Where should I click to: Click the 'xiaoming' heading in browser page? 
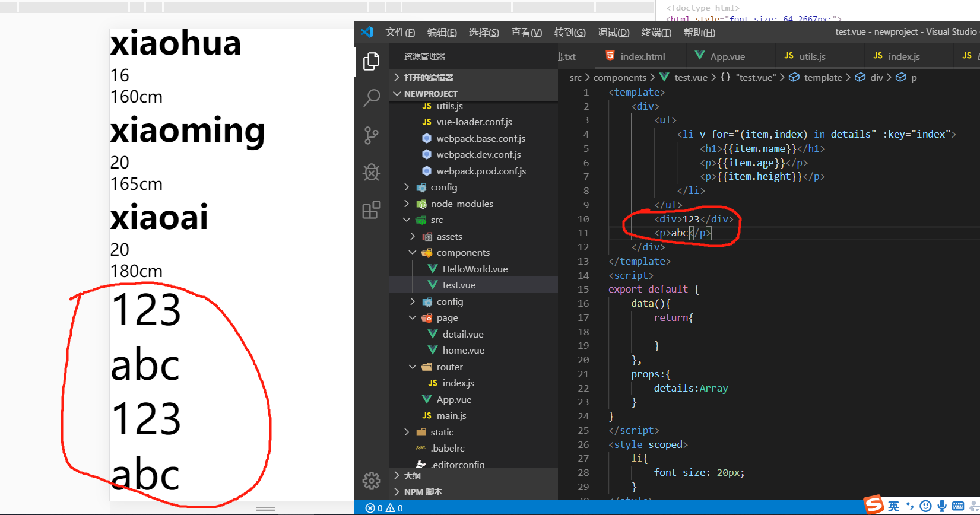tap(188, 131)
